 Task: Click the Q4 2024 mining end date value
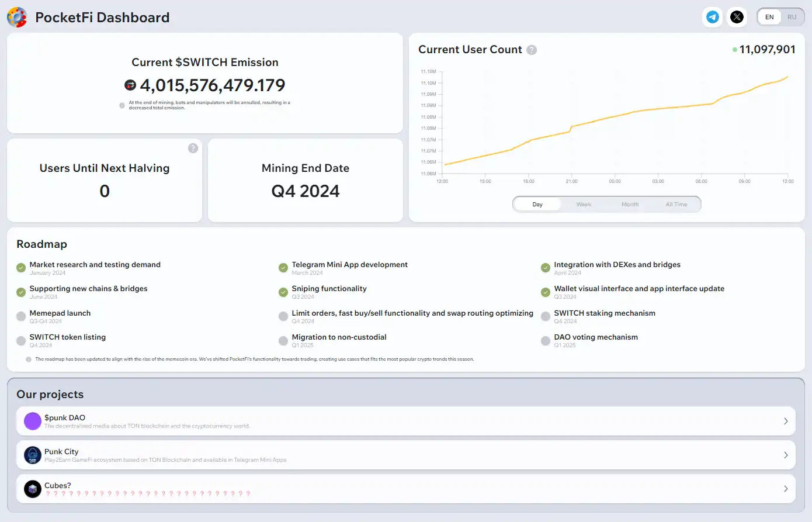[x=306, y=191]
